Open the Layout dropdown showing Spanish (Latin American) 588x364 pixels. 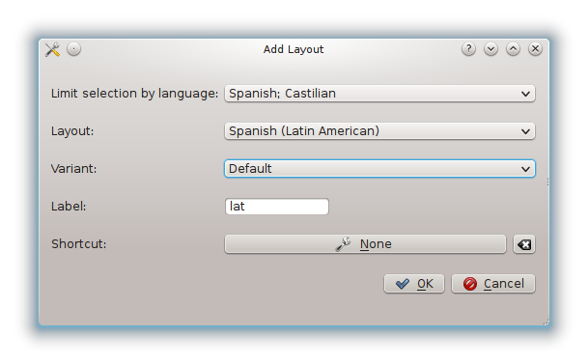click(x=379, y=131)
